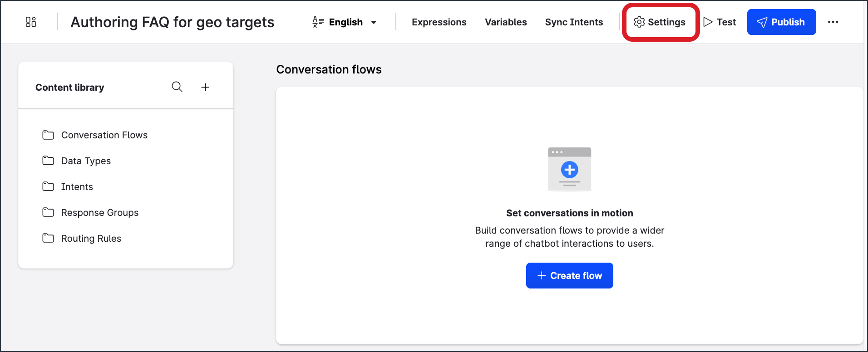Search the Content library
Viewport: 868px width, 352px height.
(177, 87)
